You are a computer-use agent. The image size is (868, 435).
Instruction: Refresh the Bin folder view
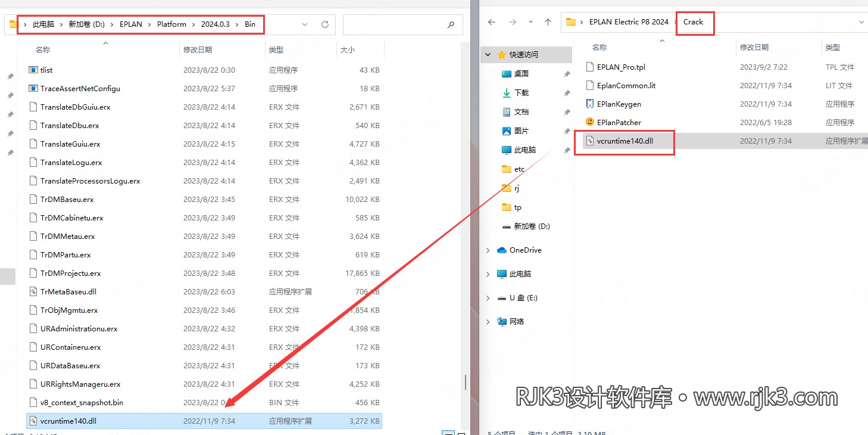325,24
